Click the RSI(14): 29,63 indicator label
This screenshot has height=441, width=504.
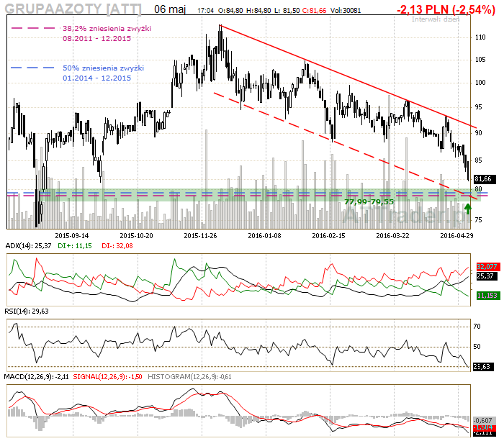[x=27, y=312]
